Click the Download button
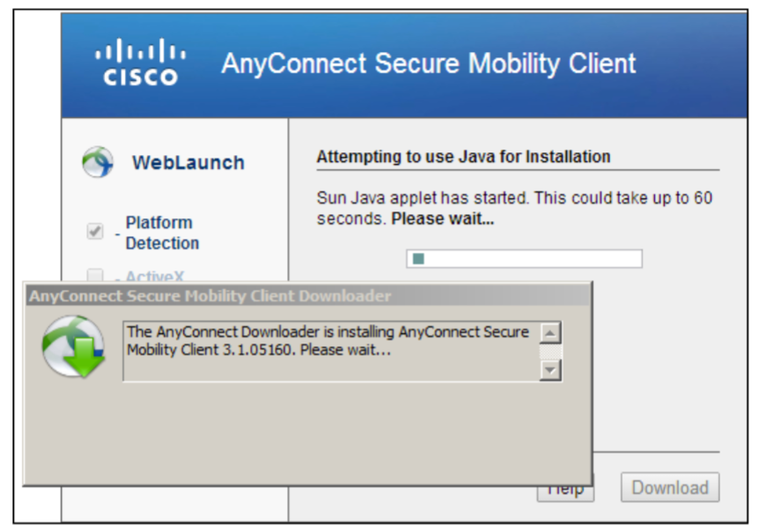 click(670, 487)
